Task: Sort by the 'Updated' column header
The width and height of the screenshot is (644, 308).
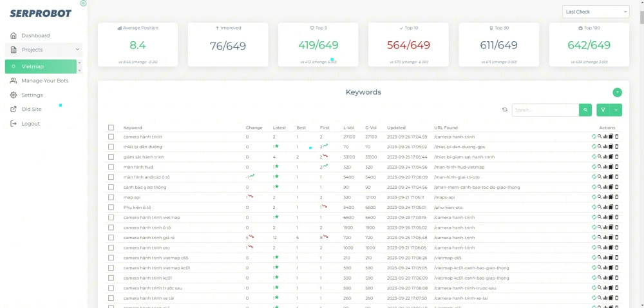Action: [396, 128]
